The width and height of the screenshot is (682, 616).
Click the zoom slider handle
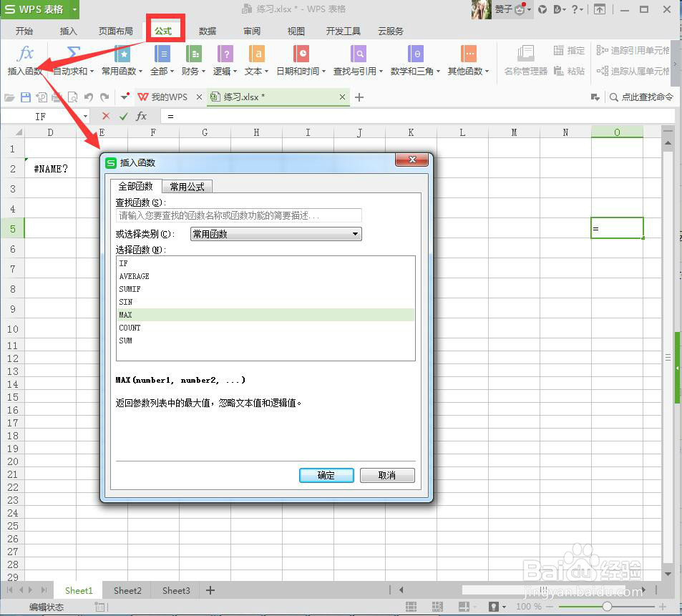pyautogui.click(x=607, y=607)
